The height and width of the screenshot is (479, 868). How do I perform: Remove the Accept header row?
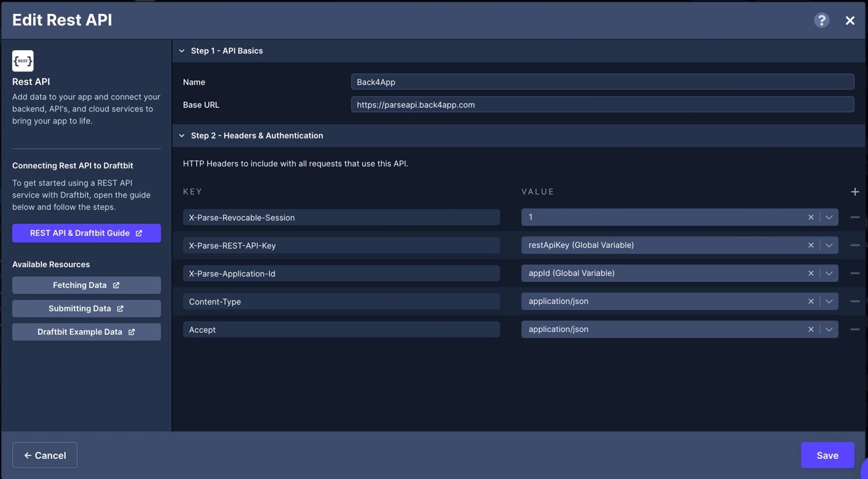(x=855, y=329)
